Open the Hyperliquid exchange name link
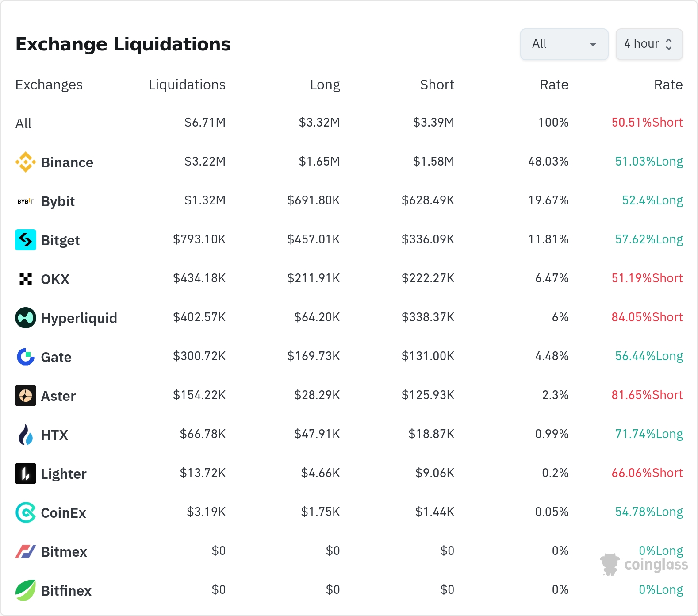 tap(79, 318)
